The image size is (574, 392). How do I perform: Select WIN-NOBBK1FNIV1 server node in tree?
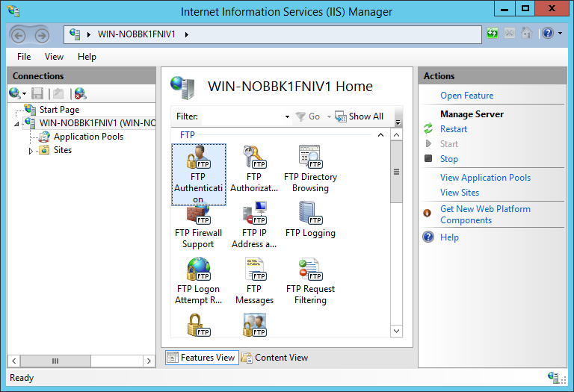click(97, 123)
